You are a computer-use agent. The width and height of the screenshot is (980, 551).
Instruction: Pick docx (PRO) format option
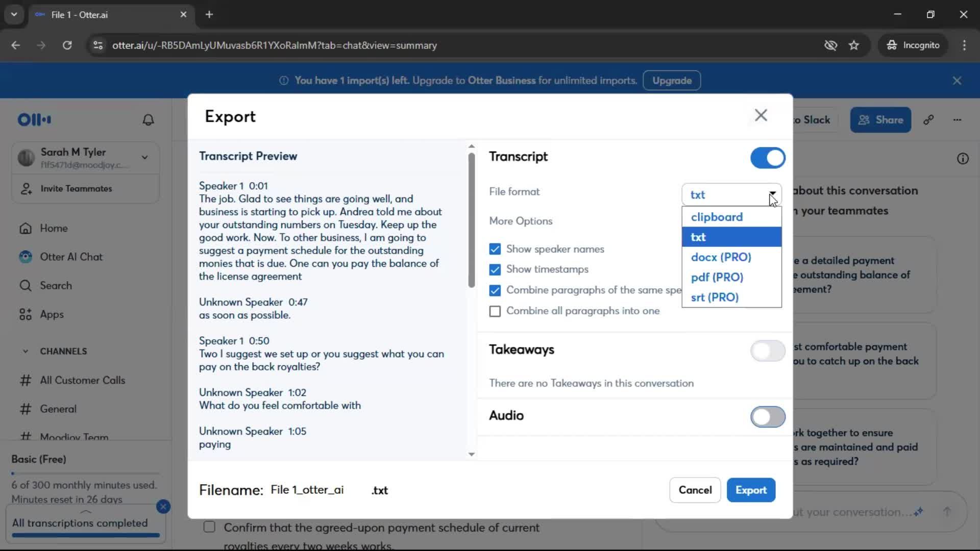731,257
